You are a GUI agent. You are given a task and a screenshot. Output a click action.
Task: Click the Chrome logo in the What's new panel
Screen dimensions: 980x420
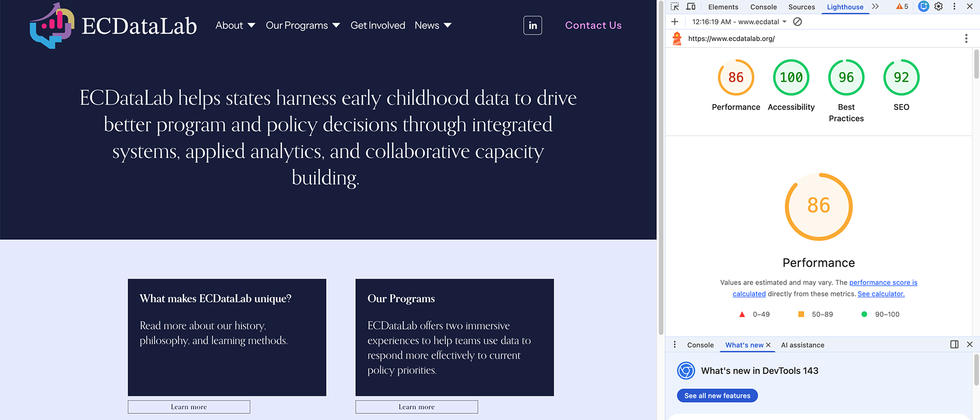(x=686, y=370)
